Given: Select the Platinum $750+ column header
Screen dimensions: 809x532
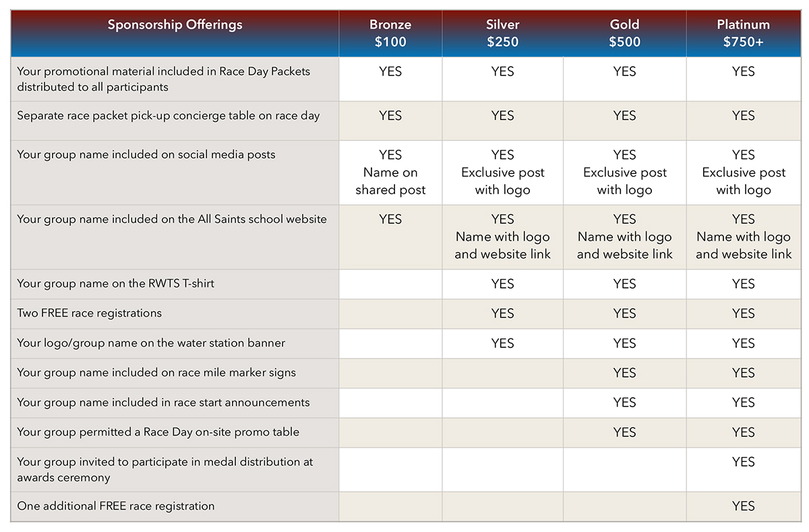Looking at the screenshot, I should (743, 33).
